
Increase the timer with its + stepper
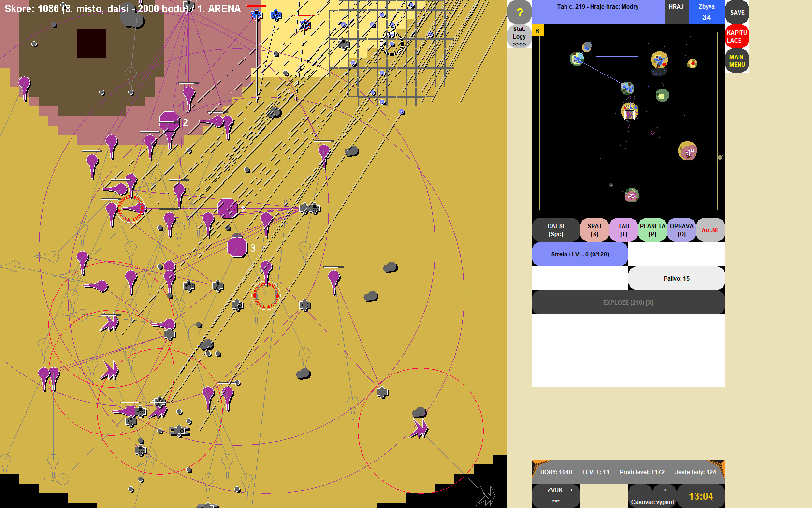click(666, 490)
